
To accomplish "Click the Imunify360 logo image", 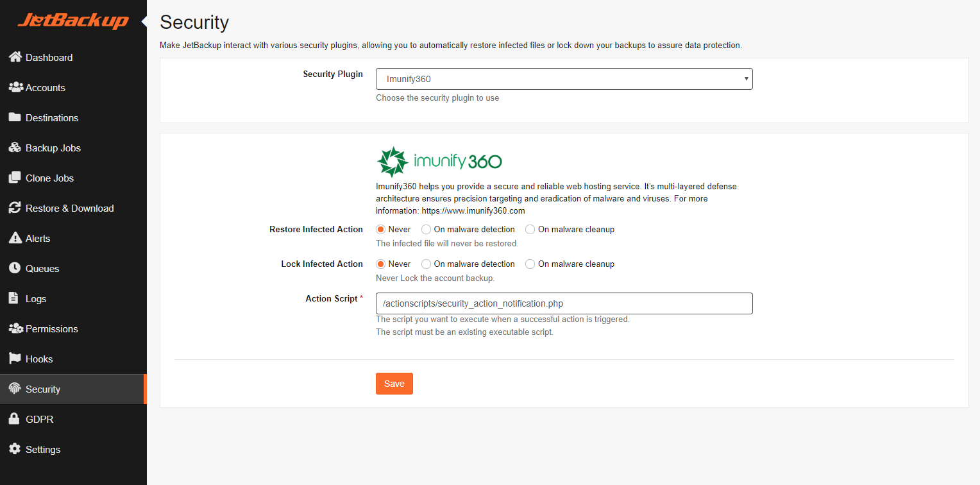I will click(x=439, y=162).
